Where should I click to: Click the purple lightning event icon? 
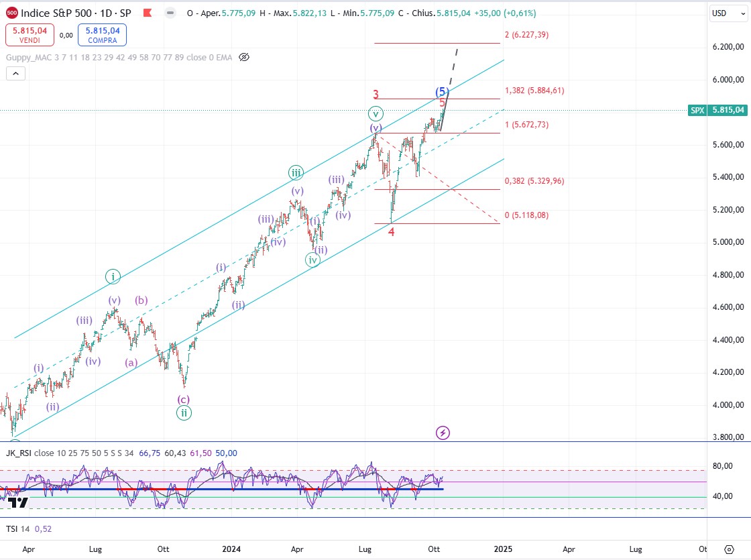tap(443, 433)
